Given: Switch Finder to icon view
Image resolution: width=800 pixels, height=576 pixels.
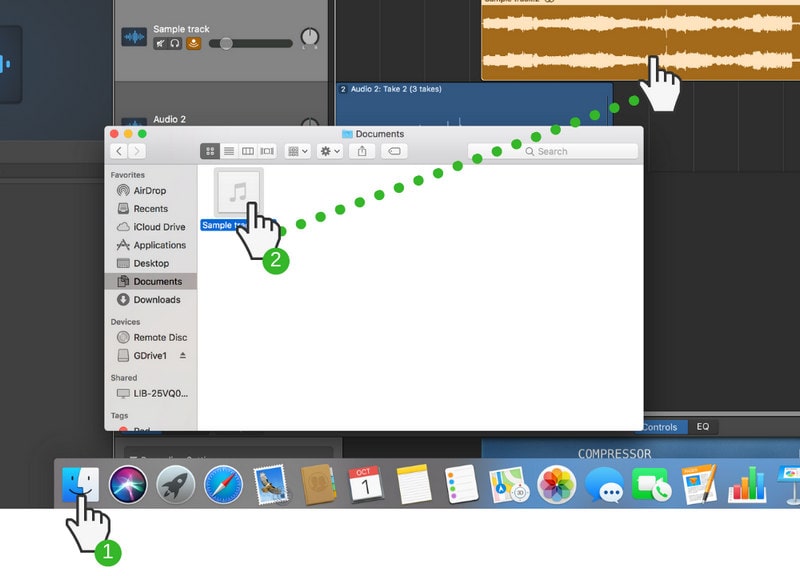Looking at the screenshot, I should [x=210, y=151].
